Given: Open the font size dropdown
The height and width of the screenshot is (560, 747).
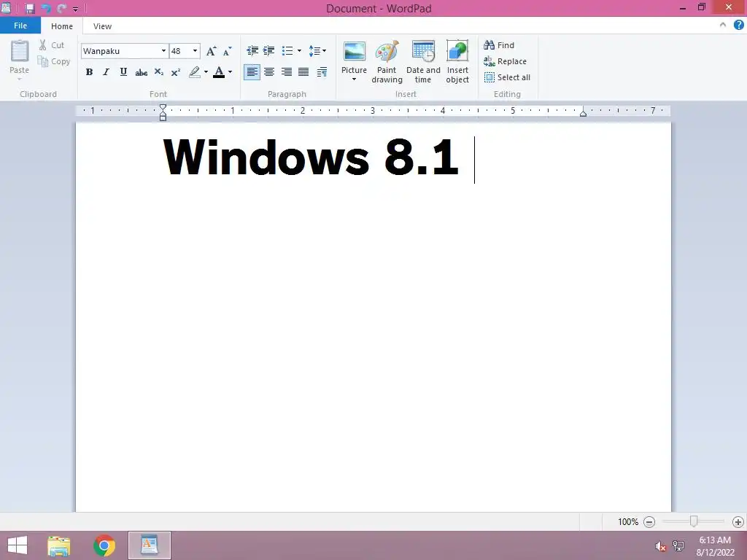Looking at the screenshot, I should click(x=195, y=51).
